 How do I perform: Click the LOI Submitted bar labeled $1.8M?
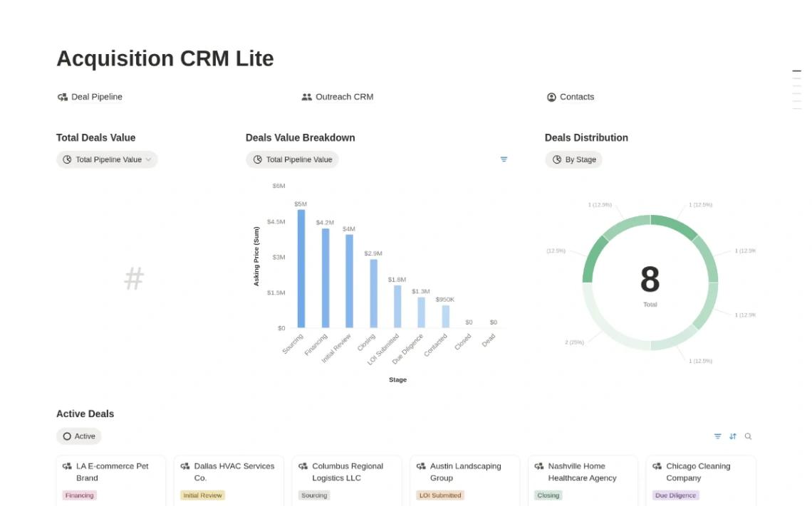click(397, 306)
